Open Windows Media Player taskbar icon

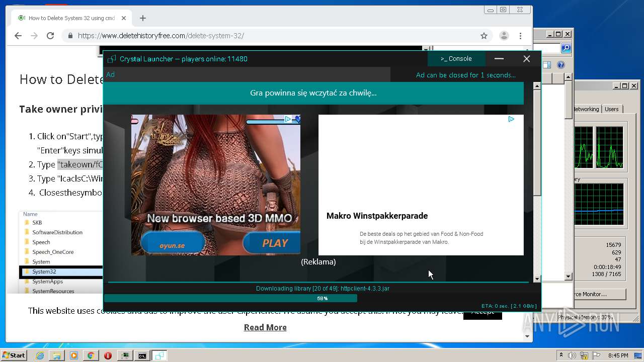point(74,355)
